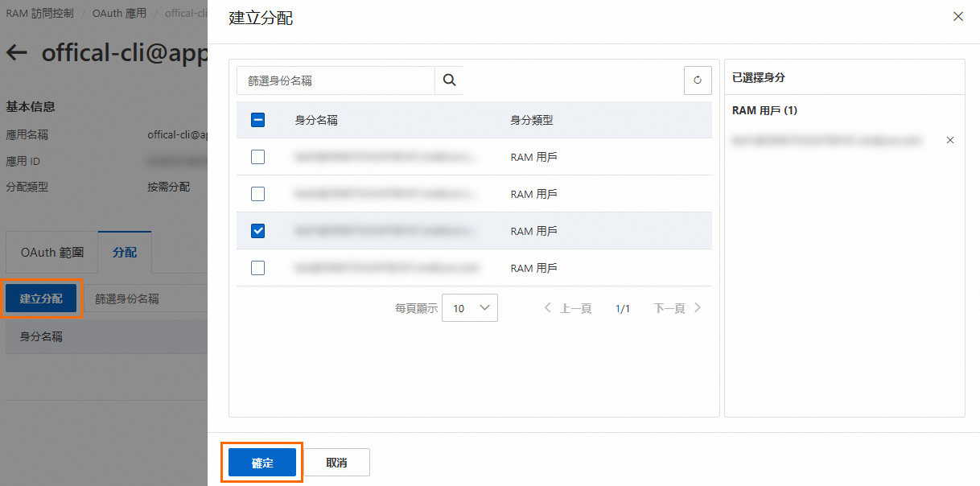Focus the background page 篩選身份名稱 filter field
This screenshot has height=486, width=980.
click(x=146, y=299)
